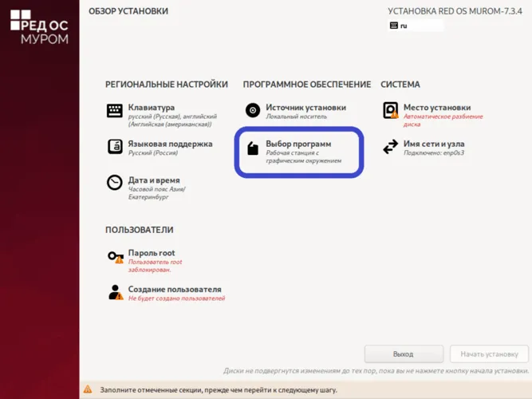Click the РЕД ОС МУРОМ logo
The width and height of the screenshot is (532, 399).
39,27
